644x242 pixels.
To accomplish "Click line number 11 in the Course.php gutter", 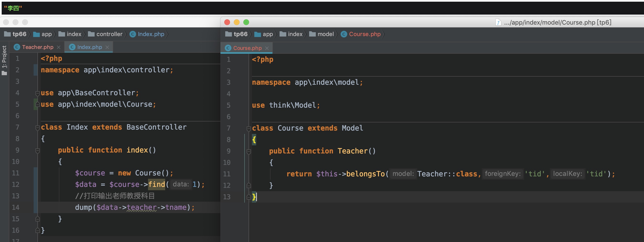I will coord(226,174).
